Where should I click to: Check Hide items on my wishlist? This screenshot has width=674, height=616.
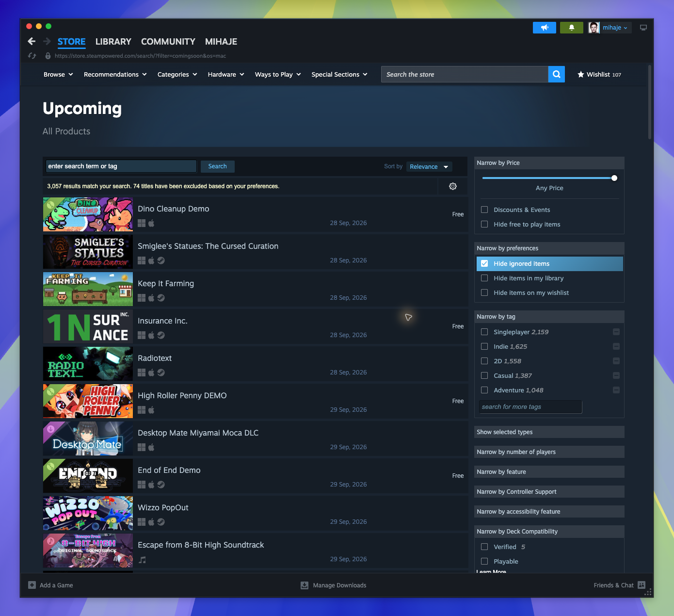(484, 292)
